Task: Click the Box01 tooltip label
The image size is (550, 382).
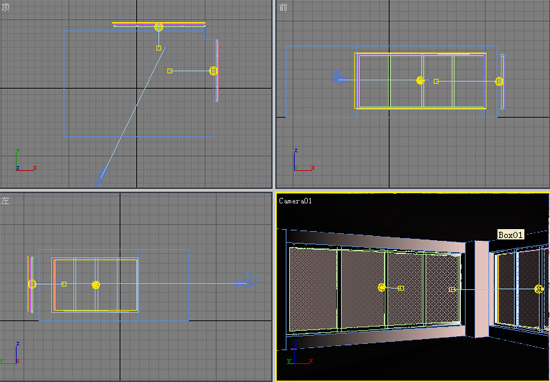Action: click(511, 235)
